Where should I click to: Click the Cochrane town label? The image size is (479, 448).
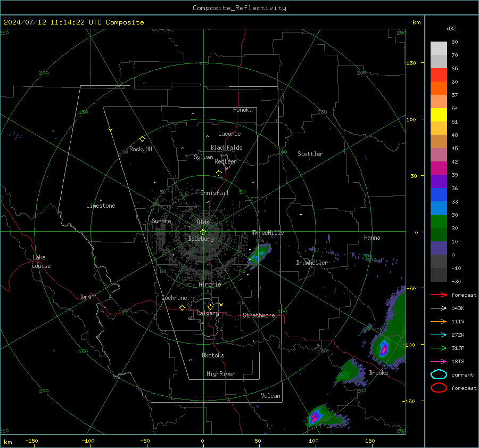coord(174,298)
